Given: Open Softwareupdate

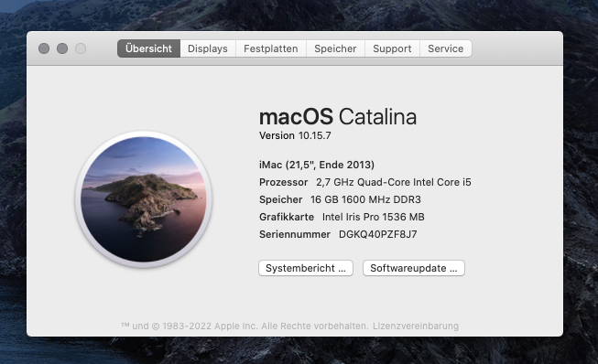Looking at the screenshot, I should (x=414, y=268).
